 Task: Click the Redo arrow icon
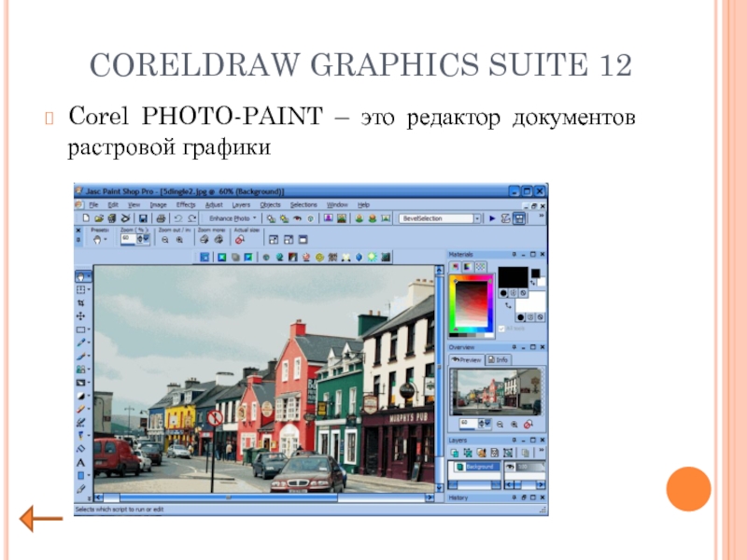click(x=192, y=218)
